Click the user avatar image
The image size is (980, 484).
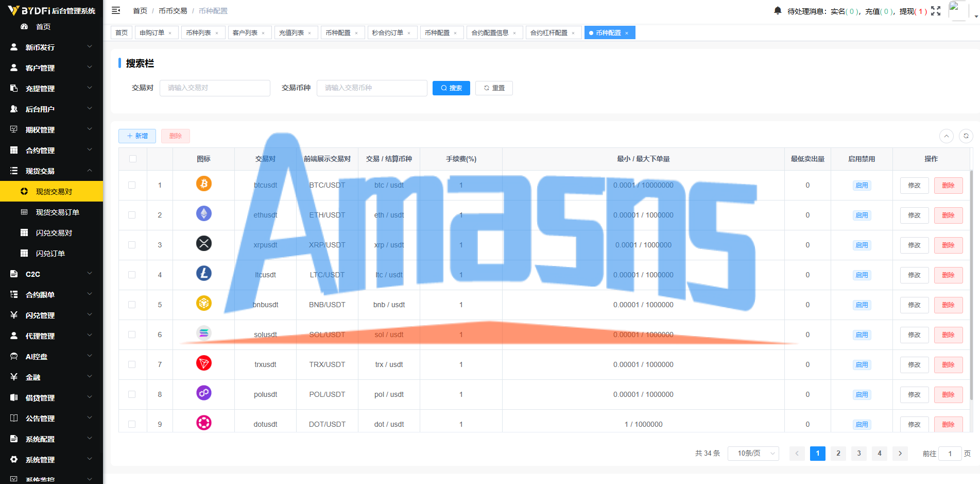[958, 11]
